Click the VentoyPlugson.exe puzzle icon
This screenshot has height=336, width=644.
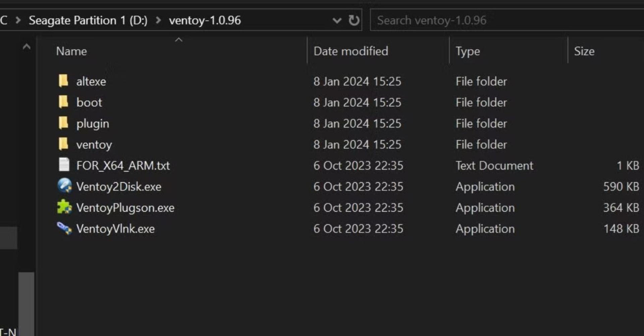(x=64, y=207)
